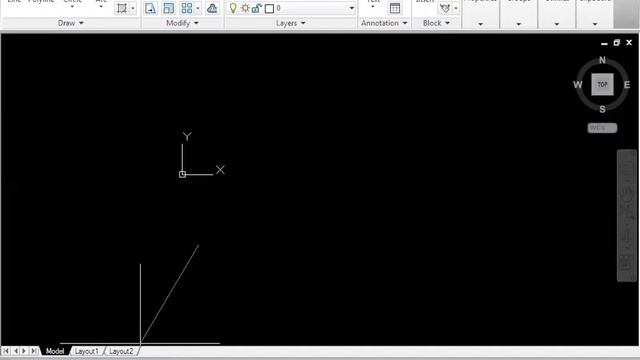The height and width of the screenshot is (360, 640).
Task: Click the table icon in Annotation
Action: coord(395,8)
